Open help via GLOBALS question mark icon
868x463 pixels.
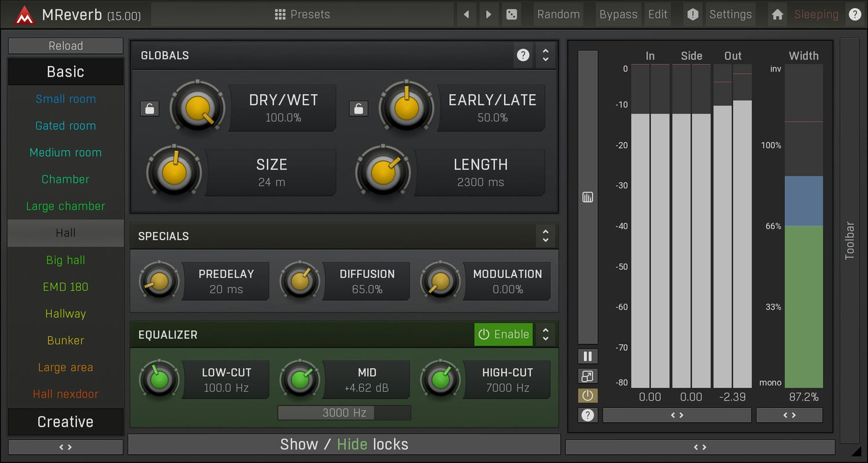(523, 56)
